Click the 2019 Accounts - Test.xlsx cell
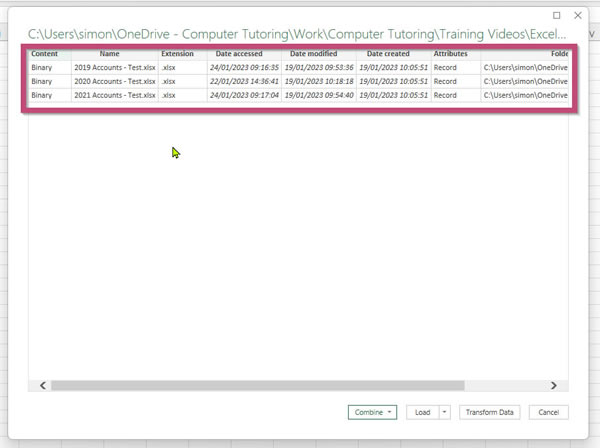Viewport: 600px width, 448px height. tap(115, 67)
